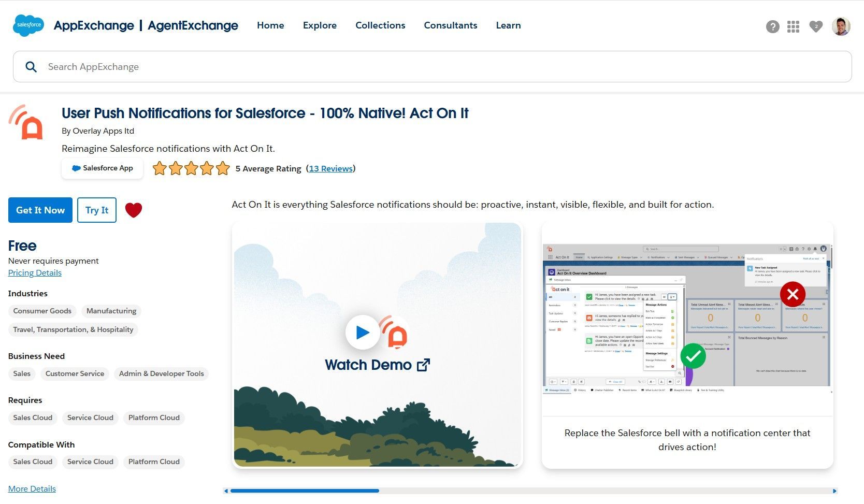Click the By Overlay Apps ltd text
The width and height of the screenshot is (864, 504).
(x=98, y=131)
